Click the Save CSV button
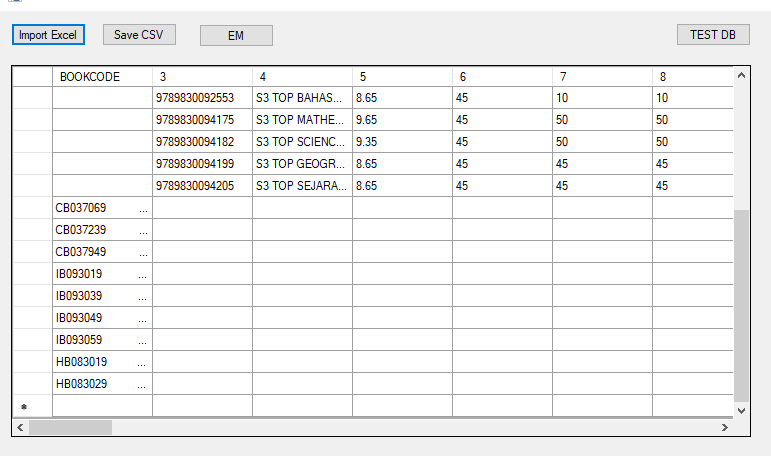Viewport: 771px width, 456px height. click(139, 35)
